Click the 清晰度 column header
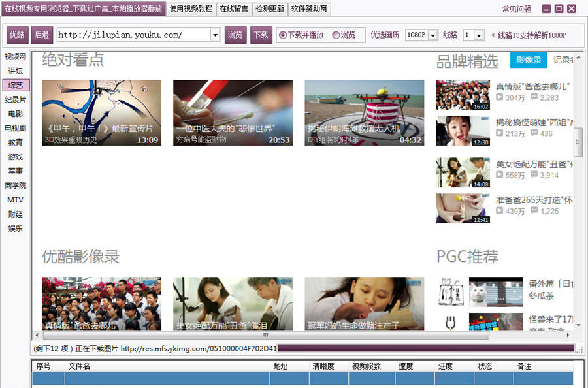This screenshot has height=388, width=588. point(329,366)
